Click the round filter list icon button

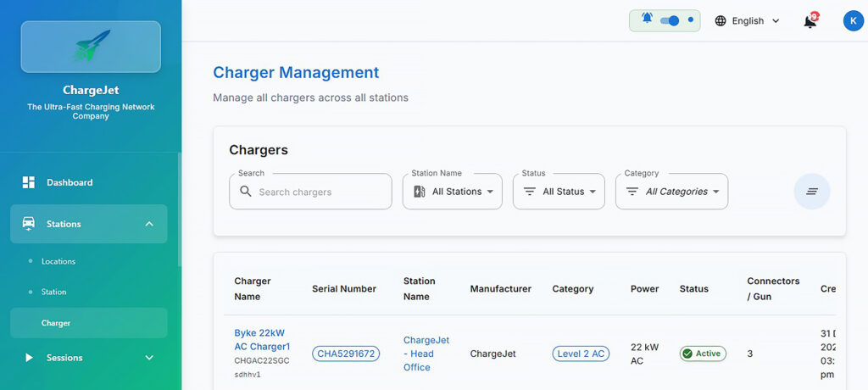coord(811,192)
